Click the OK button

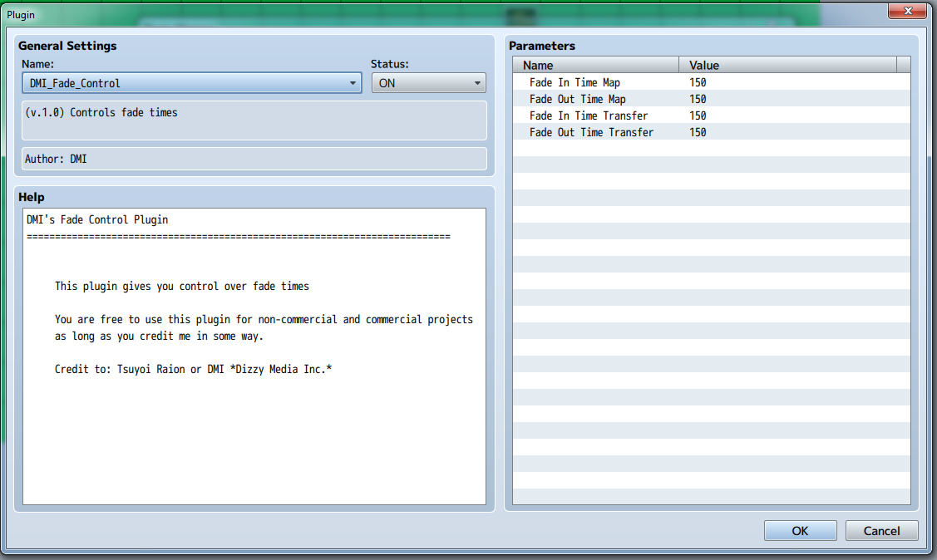point(800,531)
